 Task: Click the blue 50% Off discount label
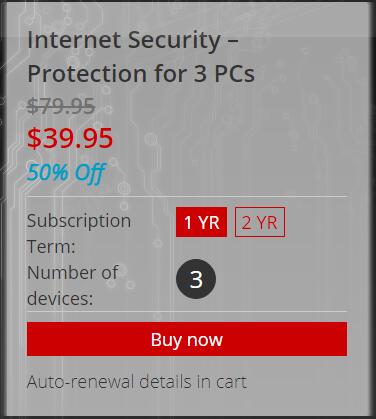(66, 172)
